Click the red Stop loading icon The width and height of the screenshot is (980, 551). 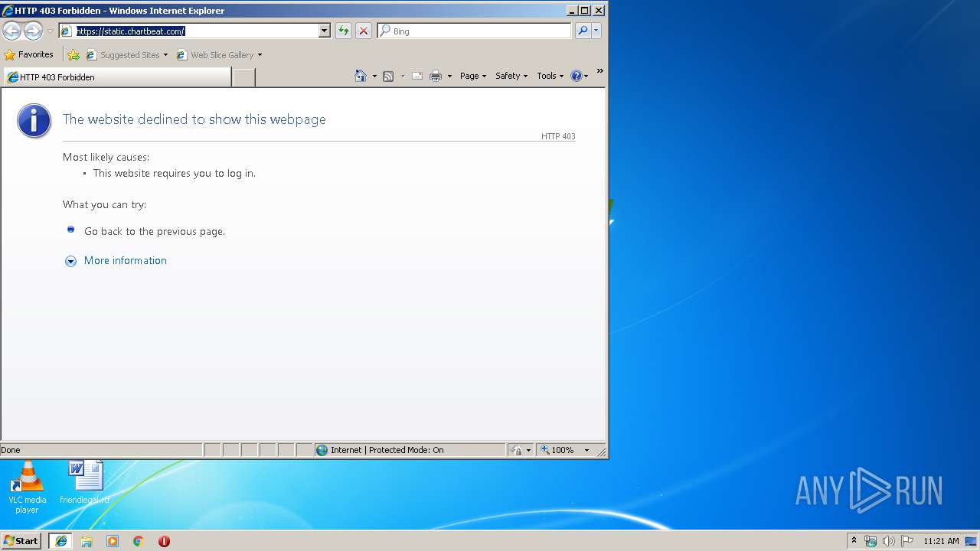pyautogui.click(x=364, y=31)
